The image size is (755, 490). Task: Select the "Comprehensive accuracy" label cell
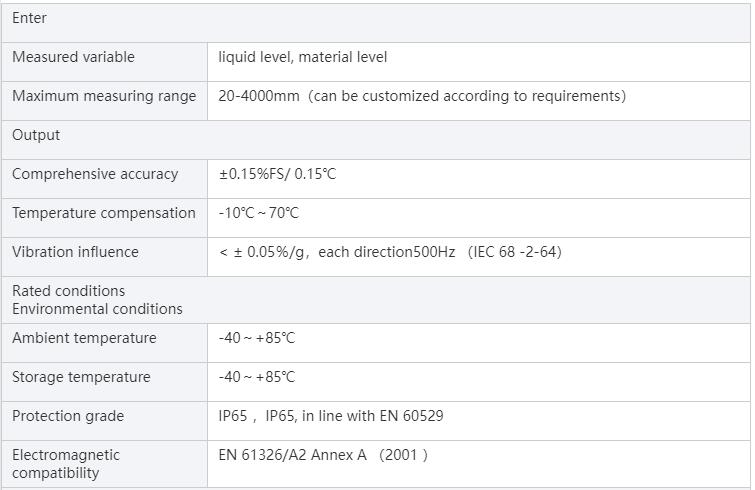(x=95, y=174)
